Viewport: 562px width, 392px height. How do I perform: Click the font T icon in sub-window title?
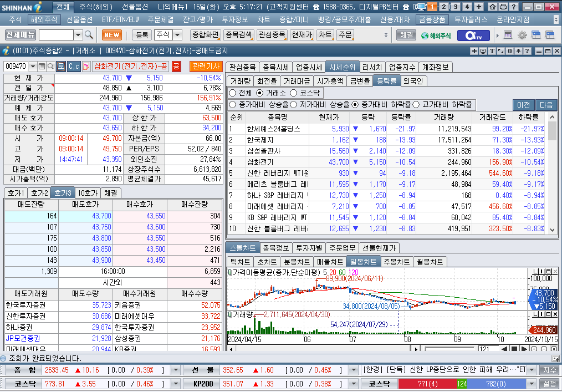tap(492, 51)
